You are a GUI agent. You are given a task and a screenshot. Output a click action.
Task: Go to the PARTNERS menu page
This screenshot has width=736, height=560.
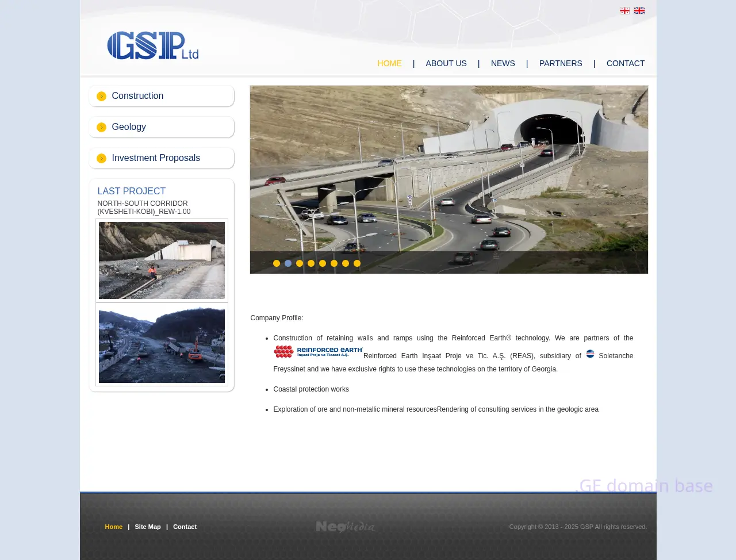tap(561, 63)
